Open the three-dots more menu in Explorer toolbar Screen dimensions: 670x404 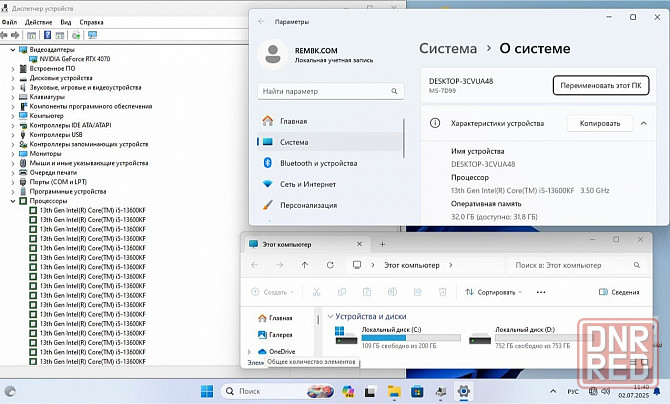click(541, 292)
